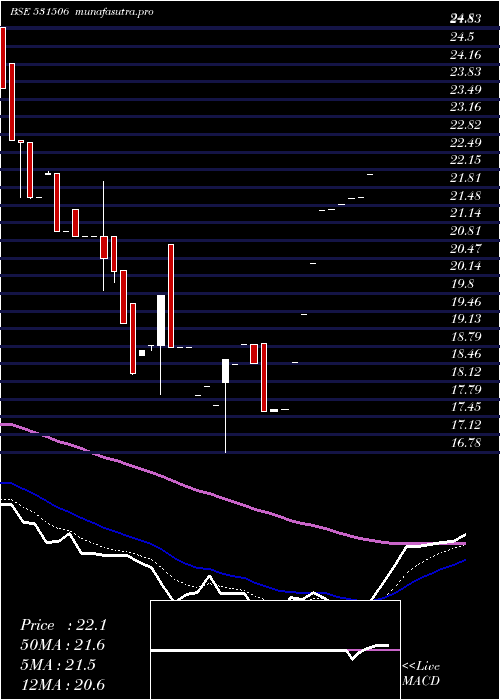The height and width of the screenshot is (700, 500).
Task: Click the 18.46 price axis label
Action: [466, 354]
